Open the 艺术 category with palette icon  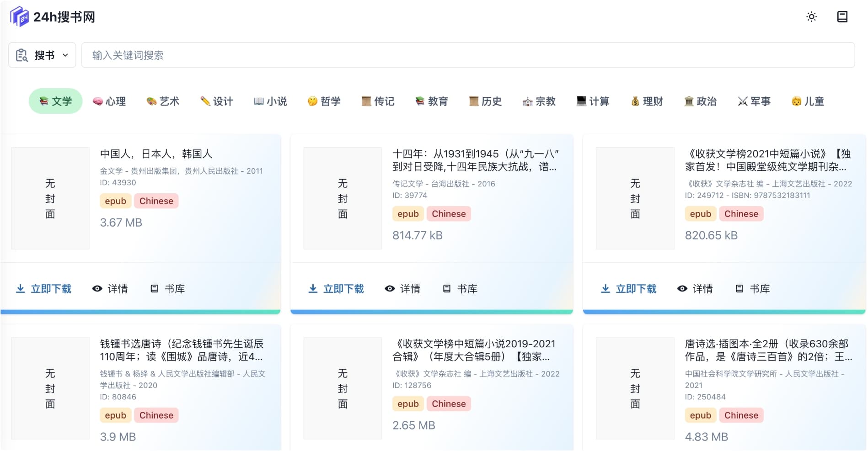pos(163,101)
